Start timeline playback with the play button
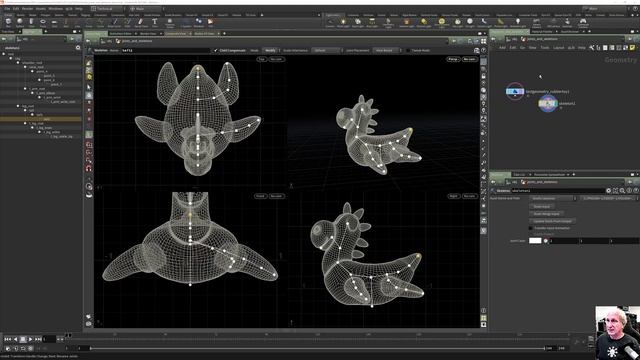The height and width of the screenshot is (360, 640). coord(31,339)
